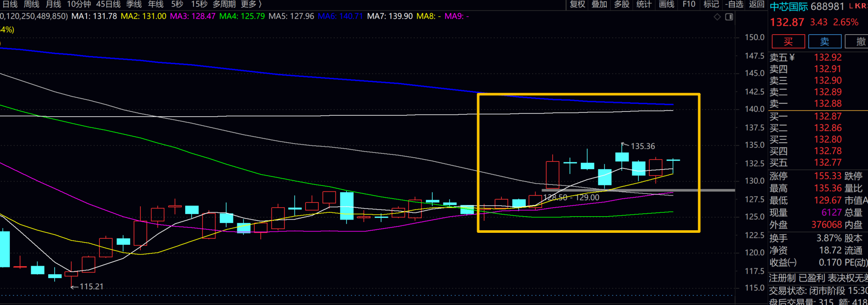Screen dimensions: 868x305
Task: Click stock code 688981
Action: click(827, 7)
